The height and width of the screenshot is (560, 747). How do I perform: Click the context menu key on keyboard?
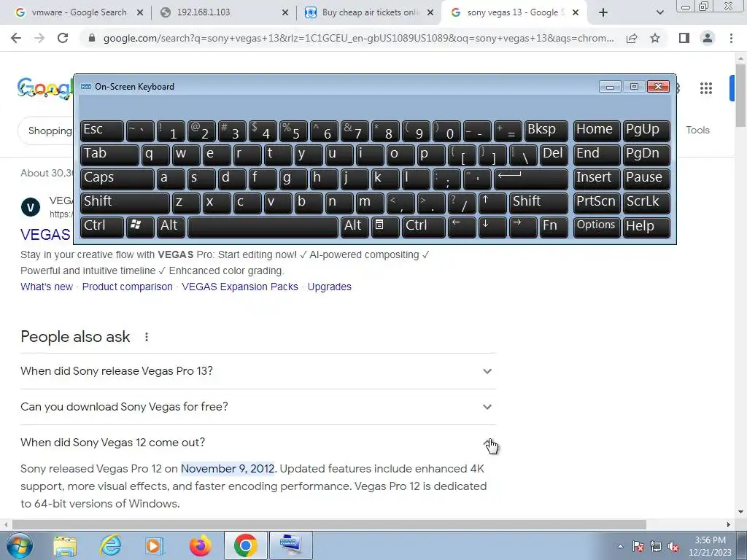(x=385, y=227)
